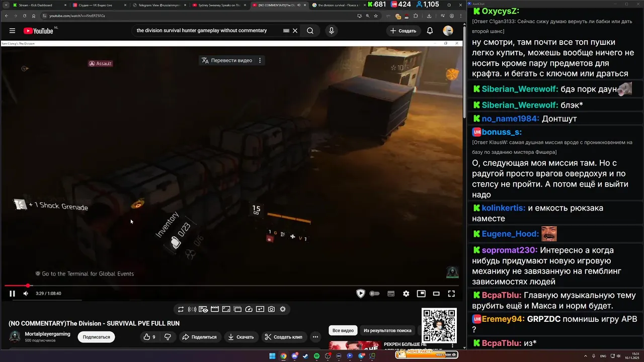Open the Windows Start menu

[x=272, y=356]
